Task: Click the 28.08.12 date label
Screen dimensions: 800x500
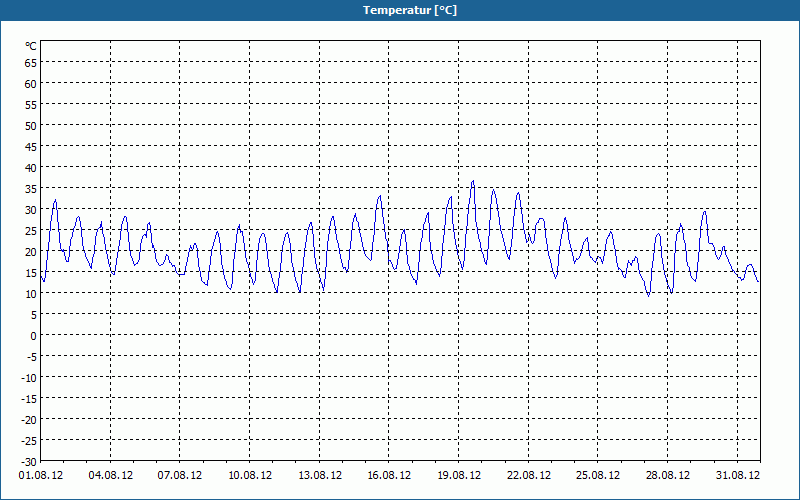Action: (x=667, y=475)
